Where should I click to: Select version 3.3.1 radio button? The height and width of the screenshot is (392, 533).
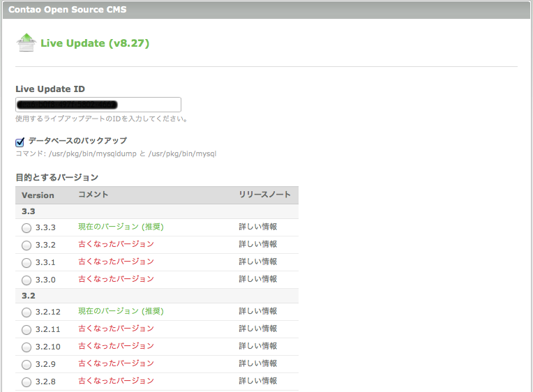point(27,263)
